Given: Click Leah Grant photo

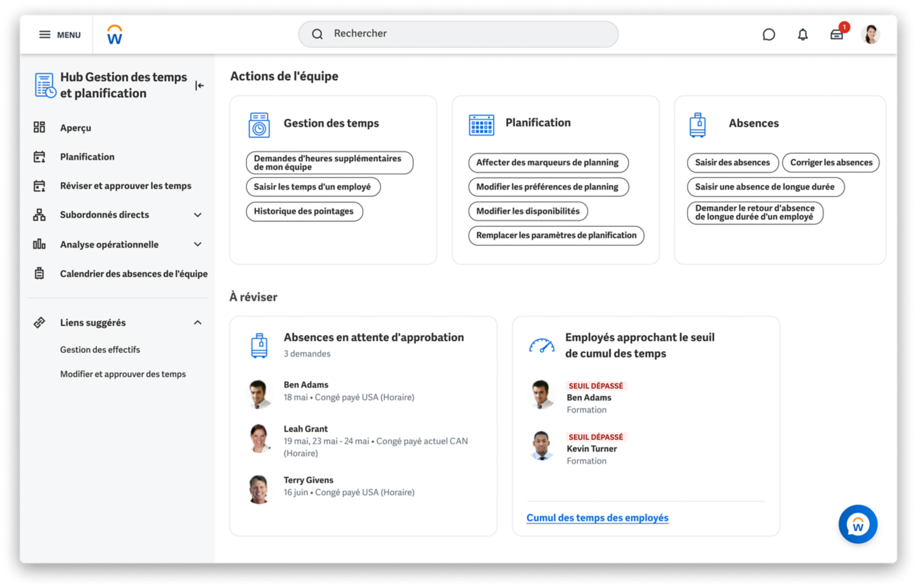Looking at the screenshot, I should 259,438.
